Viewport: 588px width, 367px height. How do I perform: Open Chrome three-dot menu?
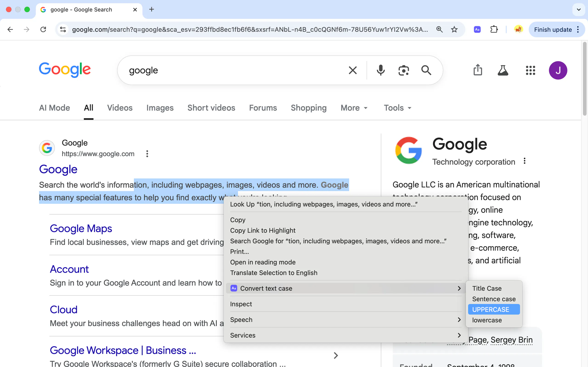(578, 30)
